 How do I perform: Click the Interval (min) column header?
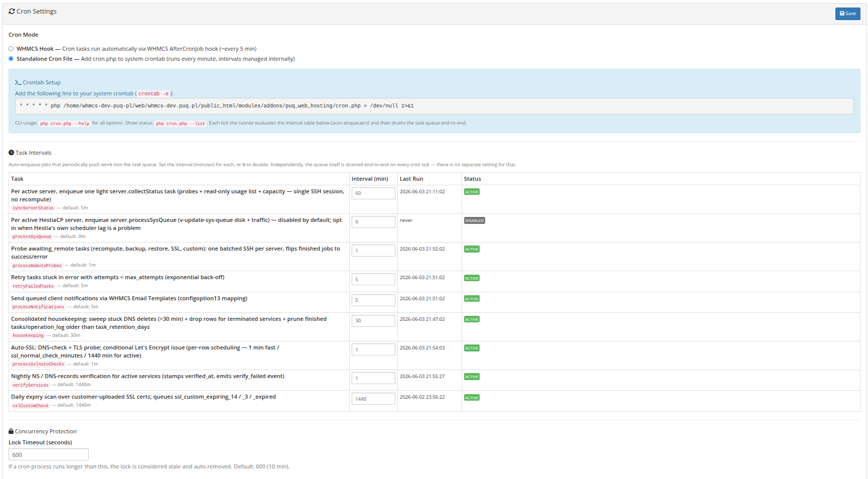coord(370,179)
